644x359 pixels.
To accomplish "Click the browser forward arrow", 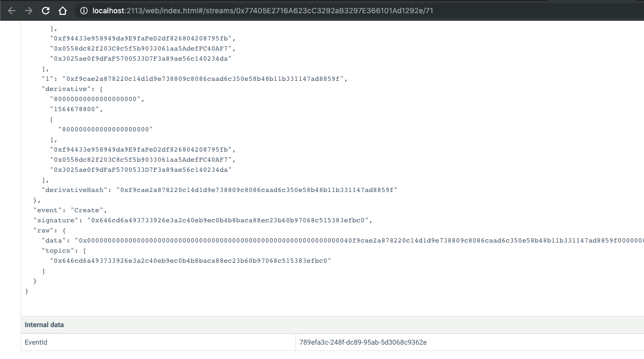I will click(29, 11).
